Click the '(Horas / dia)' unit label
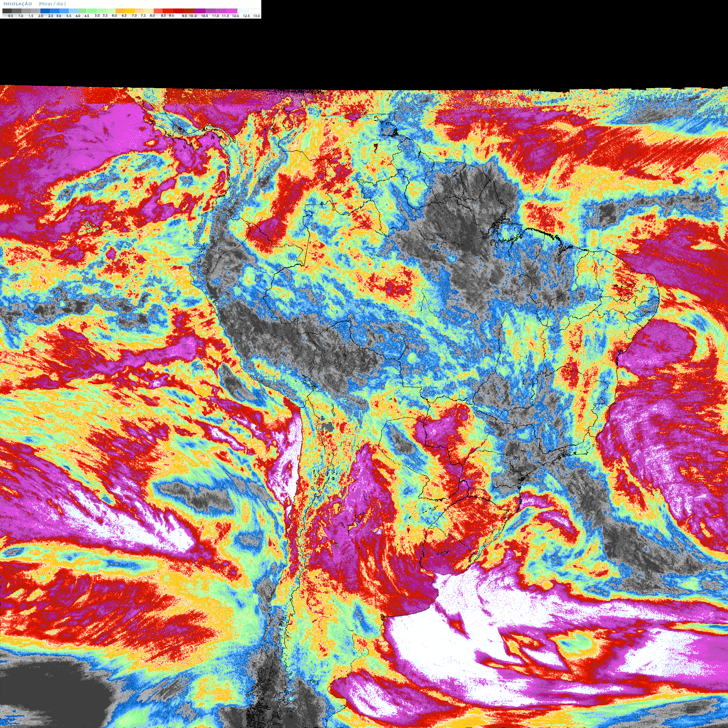Screen dimensions: 728x728 52,4
